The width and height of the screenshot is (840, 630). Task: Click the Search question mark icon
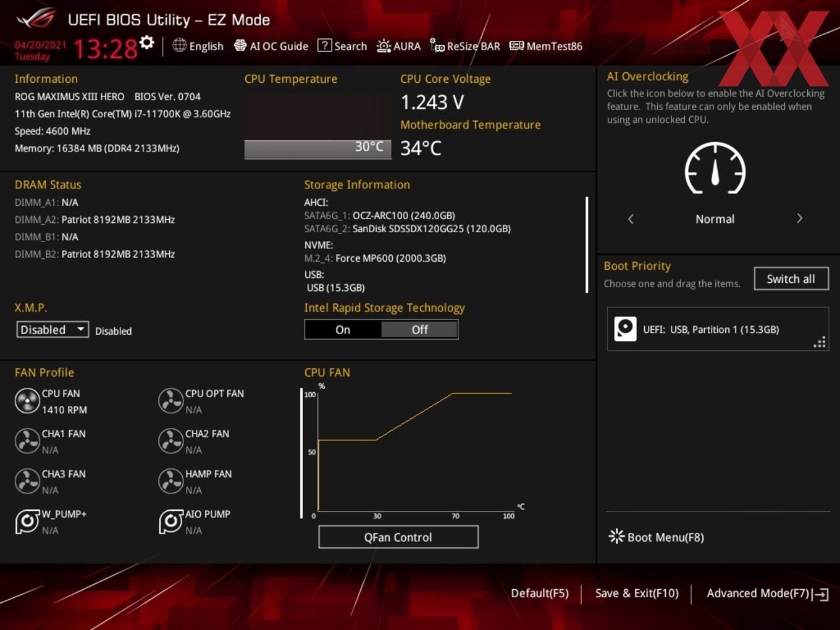point(324,45)
